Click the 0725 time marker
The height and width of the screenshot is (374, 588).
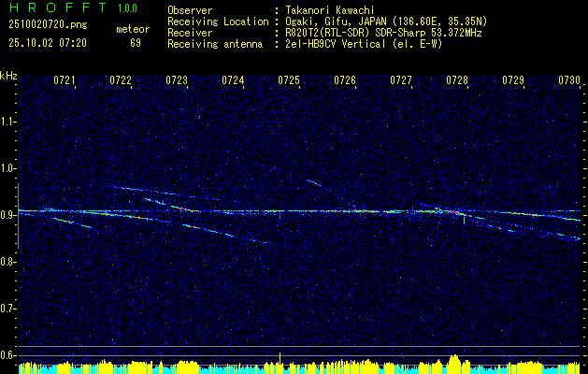(x=289, y=80)
